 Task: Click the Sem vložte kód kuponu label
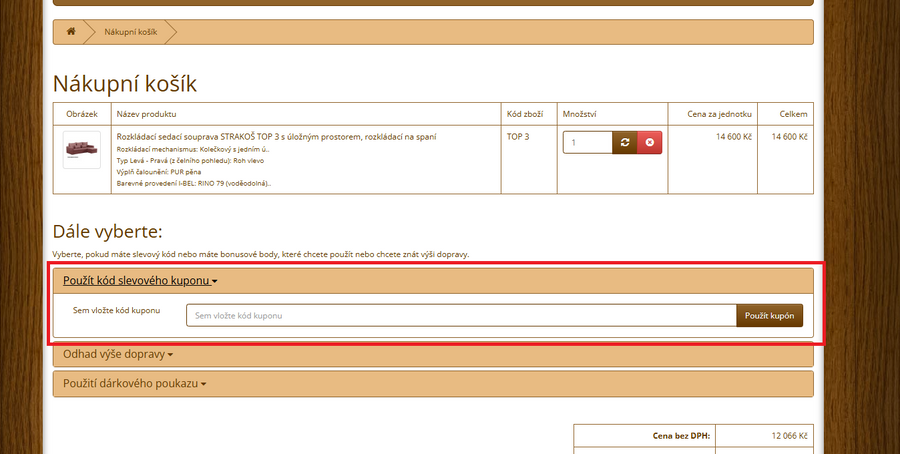(x=117, y=310)
